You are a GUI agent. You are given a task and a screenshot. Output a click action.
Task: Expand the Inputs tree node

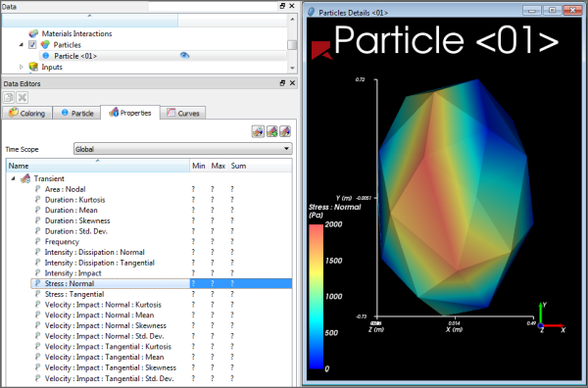point(22,67)
